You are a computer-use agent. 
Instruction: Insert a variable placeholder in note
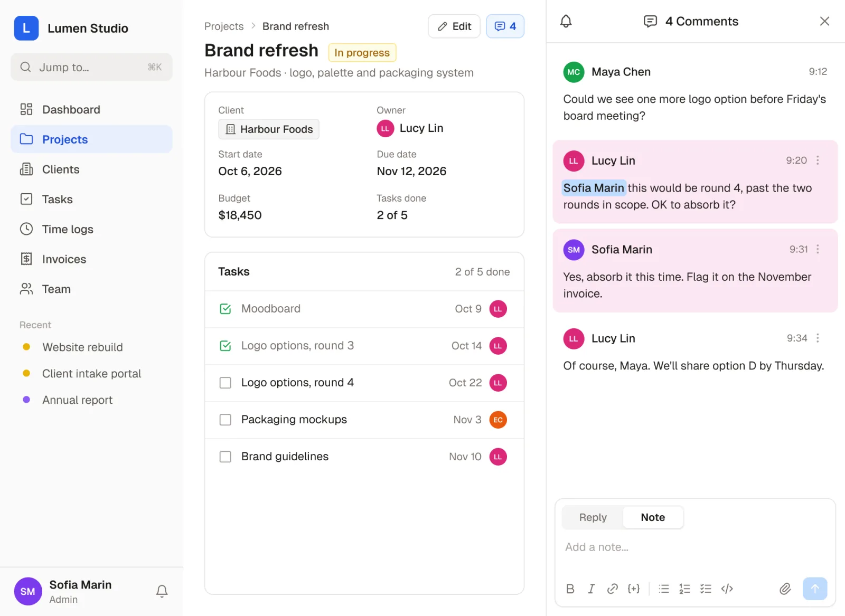click(x=633, y=589)
